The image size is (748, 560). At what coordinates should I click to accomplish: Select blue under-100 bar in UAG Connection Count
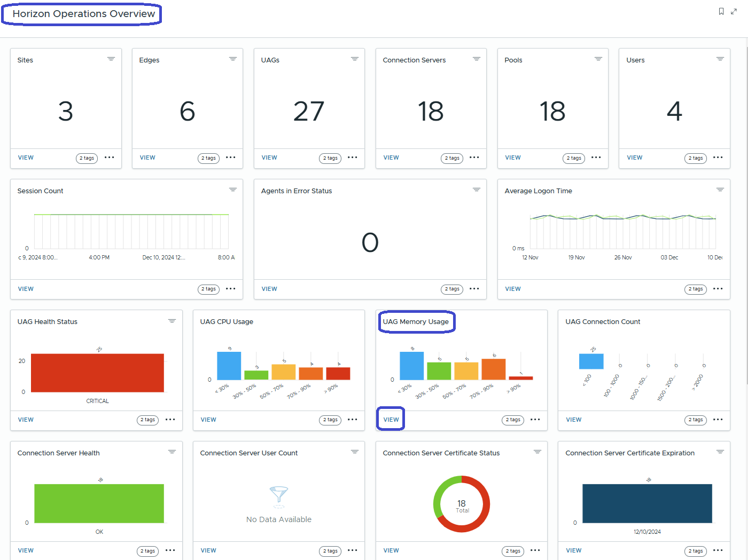tap(591, 361)
